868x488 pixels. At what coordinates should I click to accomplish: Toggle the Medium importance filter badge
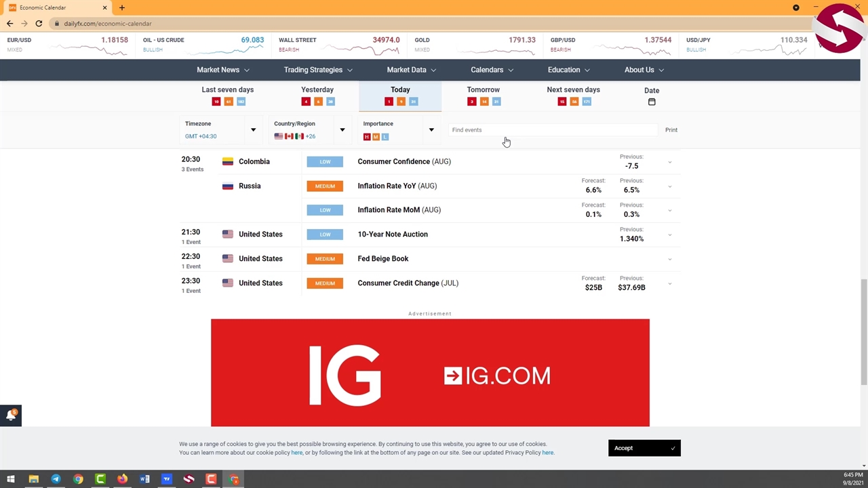coord(376,137)
